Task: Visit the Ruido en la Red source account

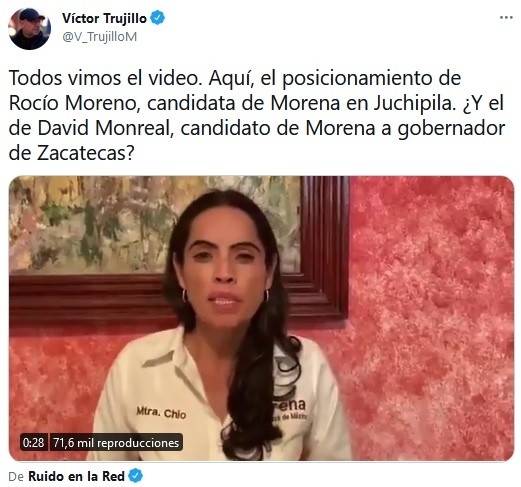Action: coord(76,476)
